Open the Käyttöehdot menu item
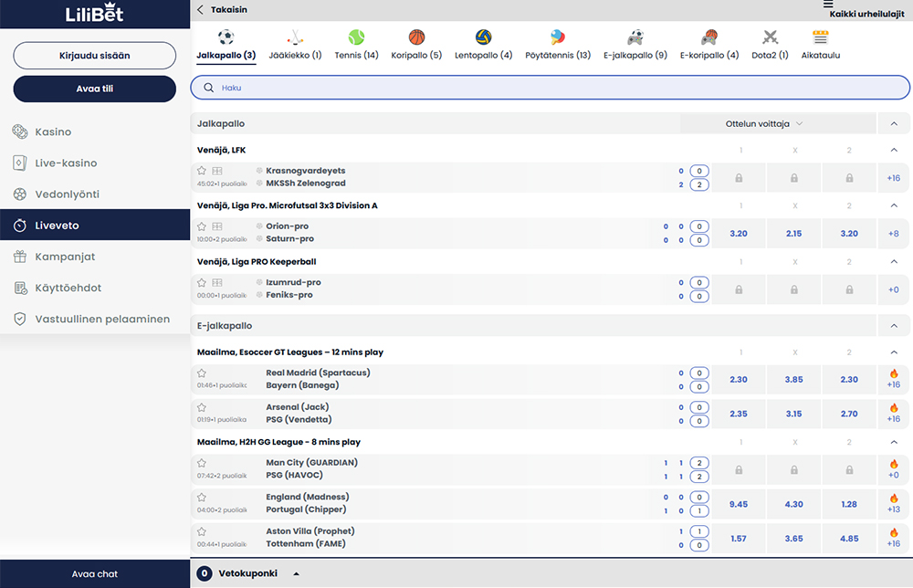The width and height of the screenshot is (913, 588). point(95,288)
